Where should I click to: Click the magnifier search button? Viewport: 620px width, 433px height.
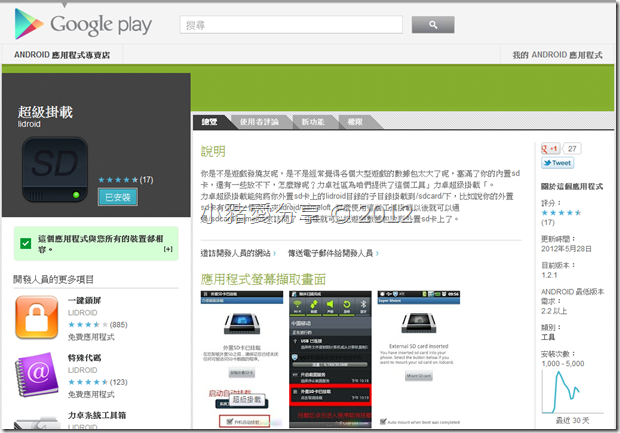pos(433,25)
